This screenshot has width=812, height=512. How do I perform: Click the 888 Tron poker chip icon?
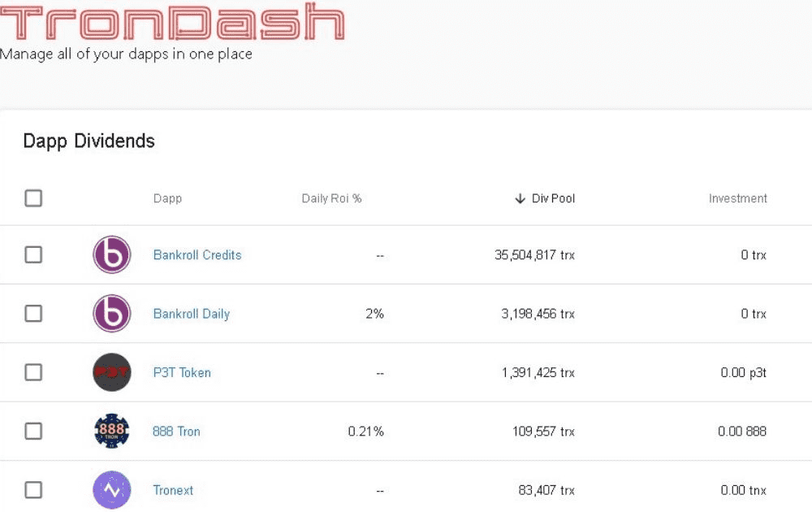tap(112, 431)
